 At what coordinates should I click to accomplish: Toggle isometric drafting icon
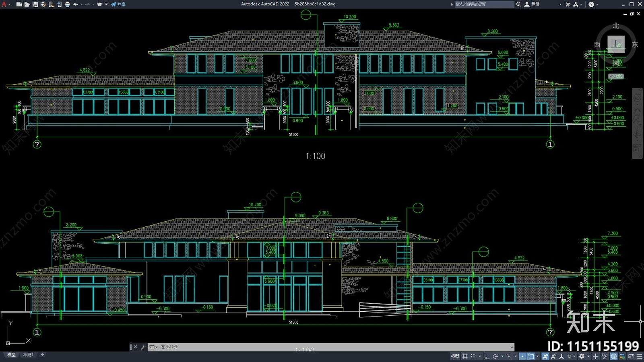[x=509, y=356]
